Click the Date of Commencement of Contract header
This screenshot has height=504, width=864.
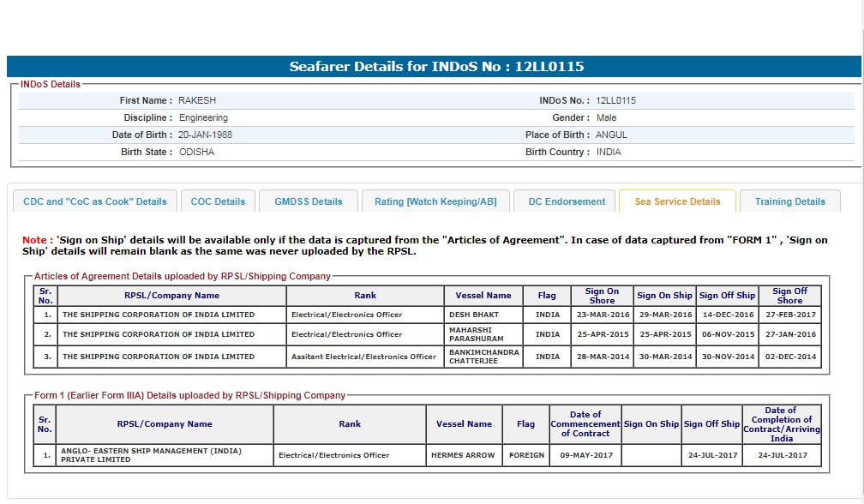pyautogui.click(x=585, y=423)
